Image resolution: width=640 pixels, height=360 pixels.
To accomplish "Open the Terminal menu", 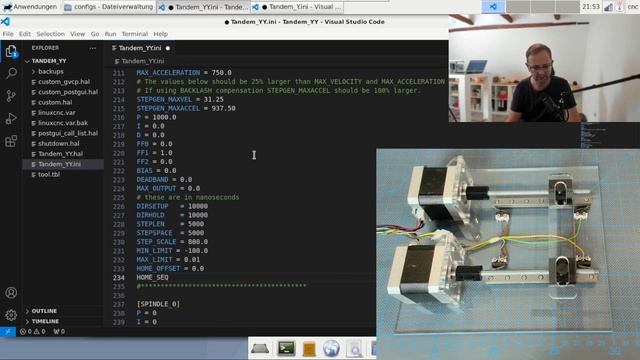I will 135,34.
